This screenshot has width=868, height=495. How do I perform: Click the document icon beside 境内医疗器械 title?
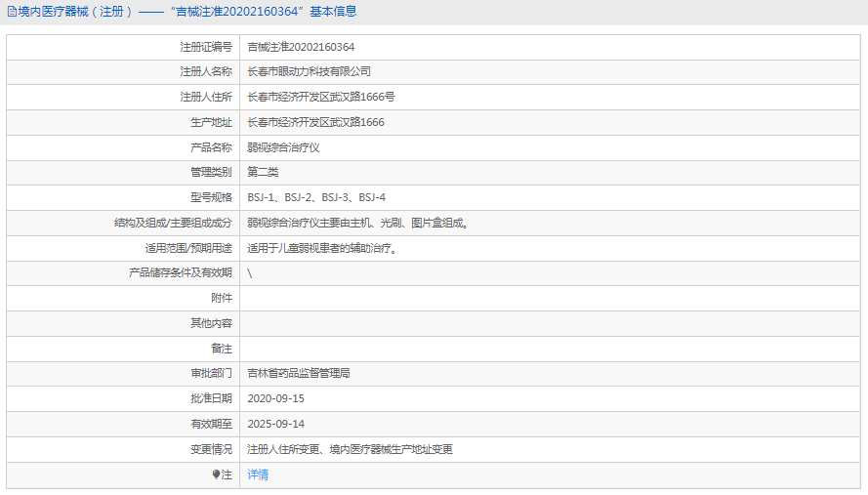12,12
